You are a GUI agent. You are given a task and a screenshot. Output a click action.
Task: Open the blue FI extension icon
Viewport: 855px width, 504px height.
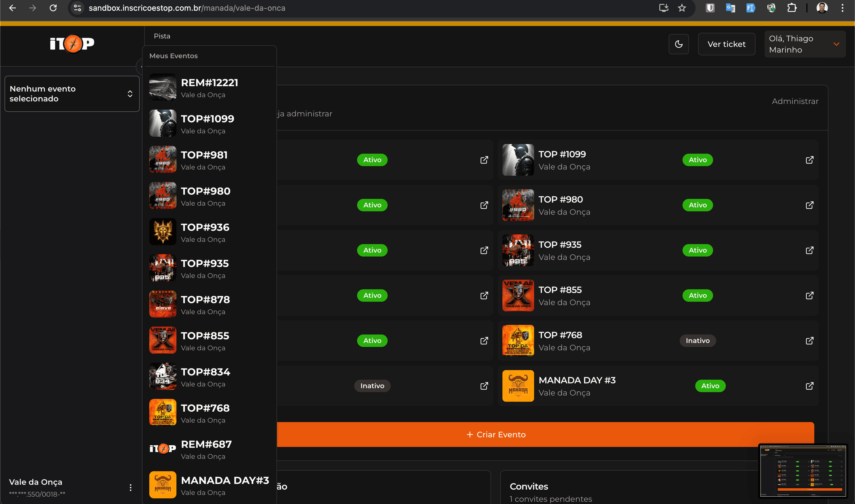[750, 8]
